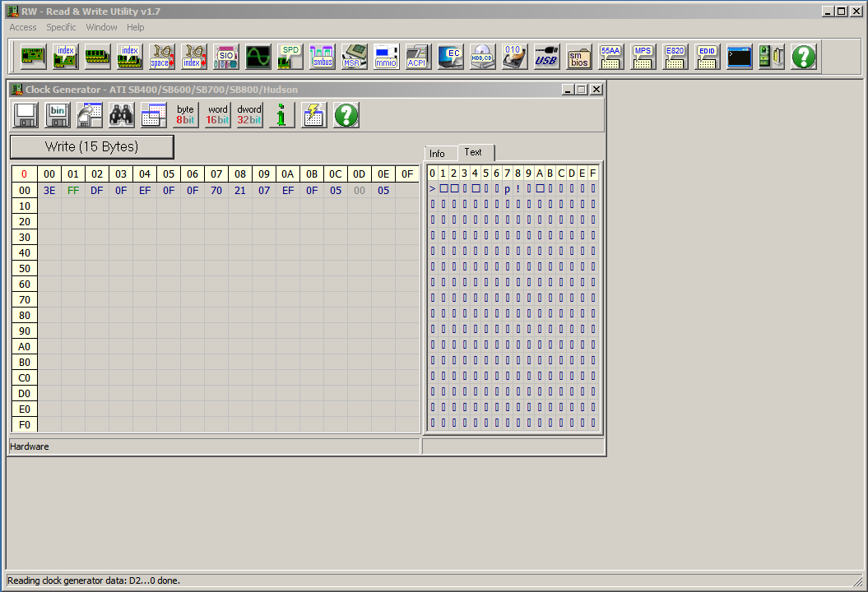Image resolution: width=868 pixels, height=592 pixels.
Task: Open the Specific menu
Action: (61, 27)
